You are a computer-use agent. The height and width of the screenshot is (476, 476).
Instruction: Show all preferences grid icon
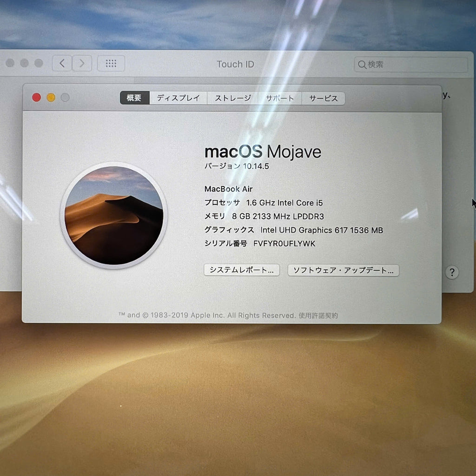coord(111,63)
